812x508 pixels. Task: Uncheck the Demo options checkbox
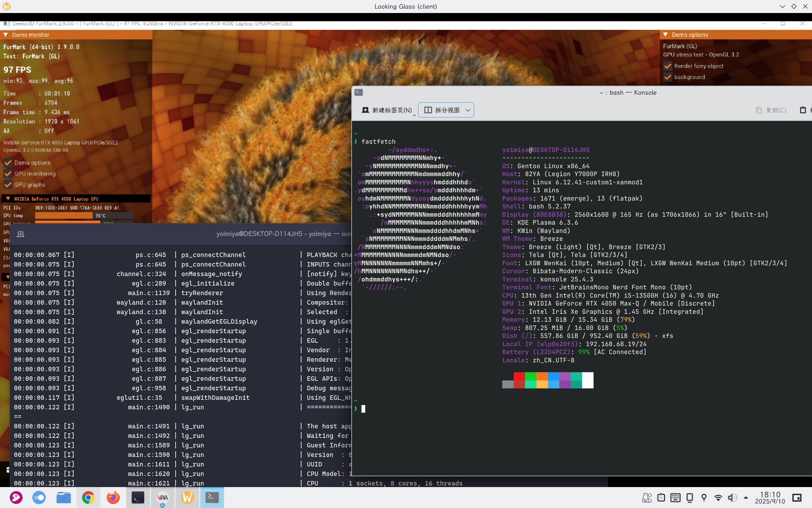8,163
